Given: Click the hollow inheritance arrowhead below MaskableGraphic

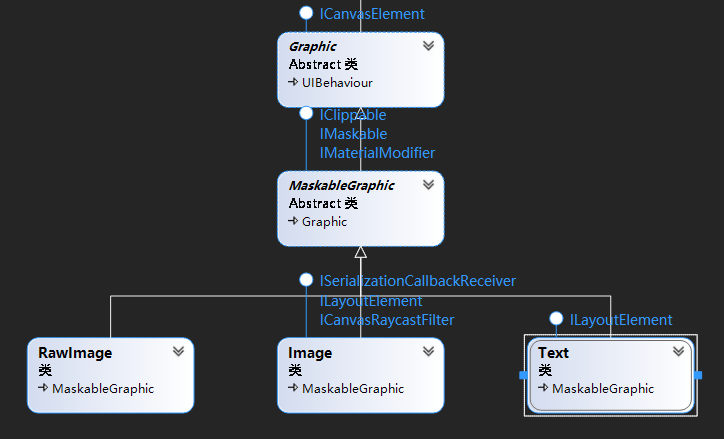Looking at the screenshot, I should 361,252.
